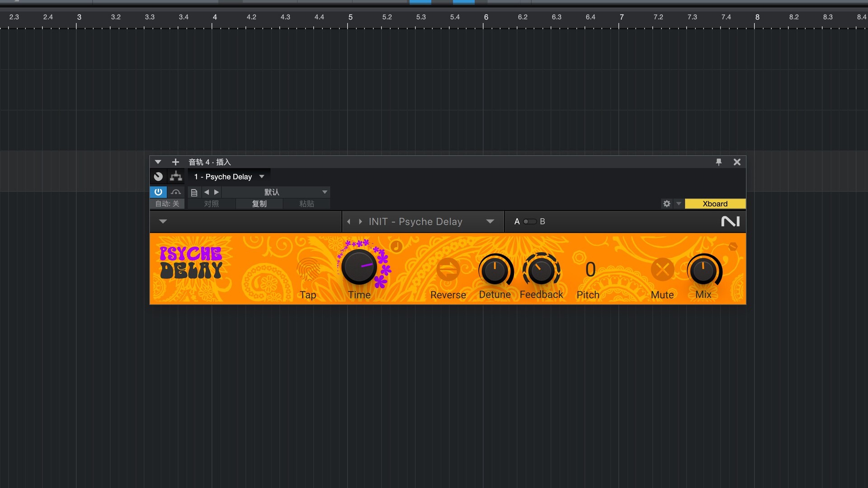Screen dimensions: 868x488
Task: Toggle the plugin power (activate) button
Action: [158, 192]
